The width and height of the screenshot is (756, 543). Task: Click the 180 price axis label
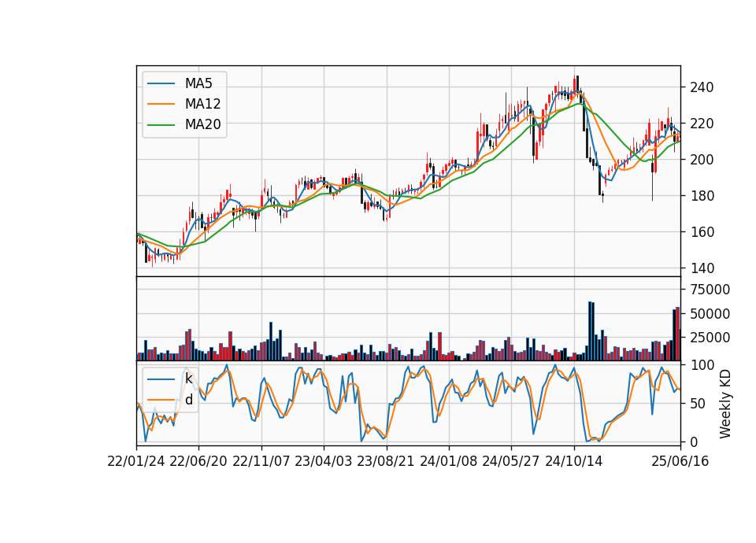pos(702,196)
